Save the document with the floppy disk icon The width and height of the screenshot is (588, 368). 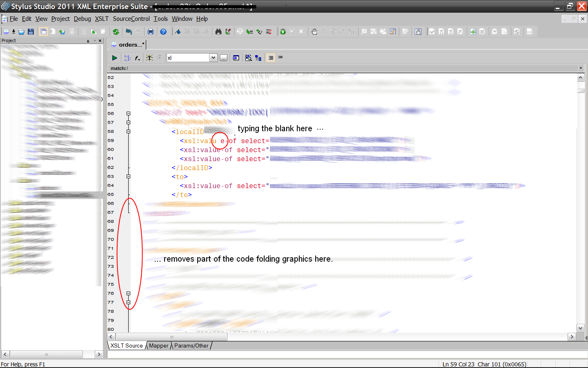(x=31, y=31)
